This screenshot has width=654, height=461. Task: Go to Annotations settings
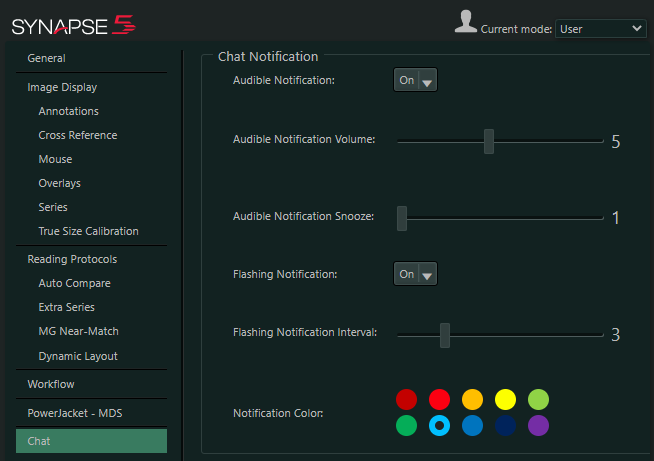coord(68,111)
